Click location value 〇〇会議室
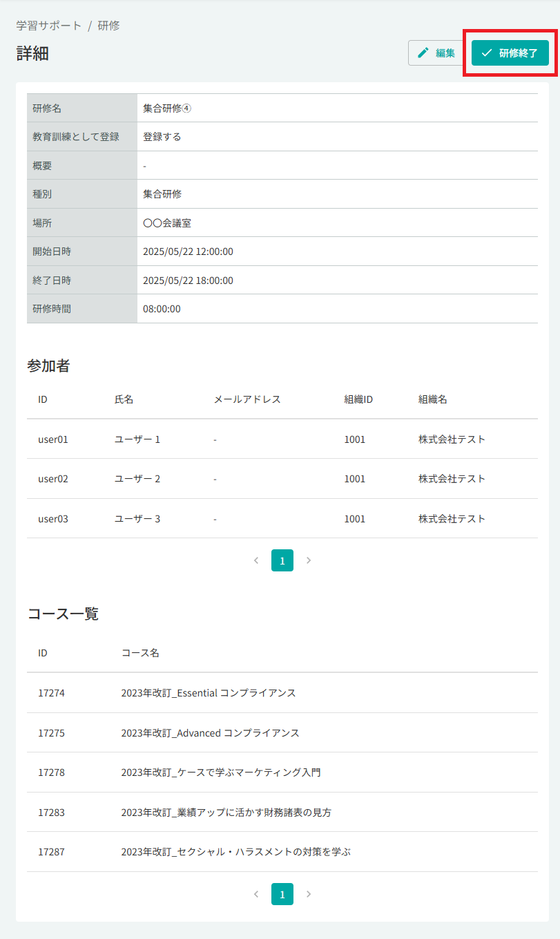 coord(167,223)
